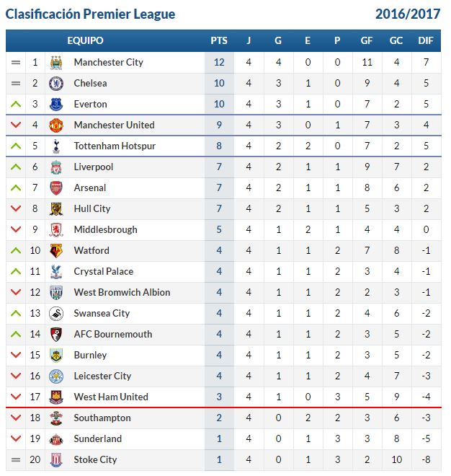Click the Leicester City fox crest
Image resolution: width=451 pixels, height=476 pixels.
click(x=56, y=376)
